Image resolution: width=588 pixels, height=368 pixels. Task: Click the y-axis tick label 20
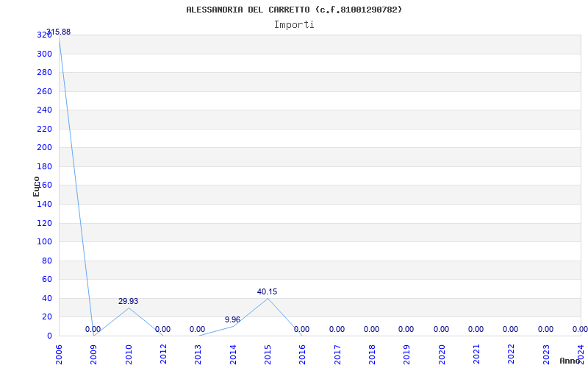pos(47,317)
